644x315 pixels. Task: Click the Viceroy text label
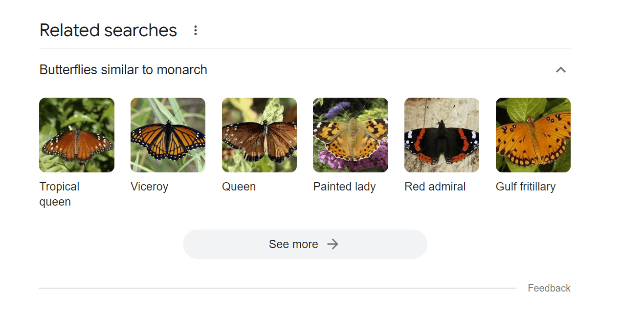click(149, 186)
